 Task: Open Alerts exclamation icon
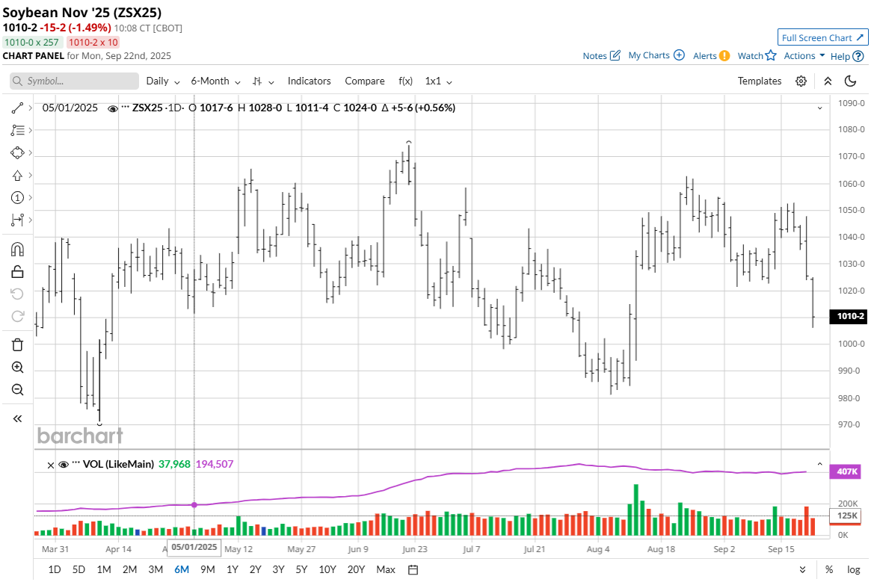(724, 55)
